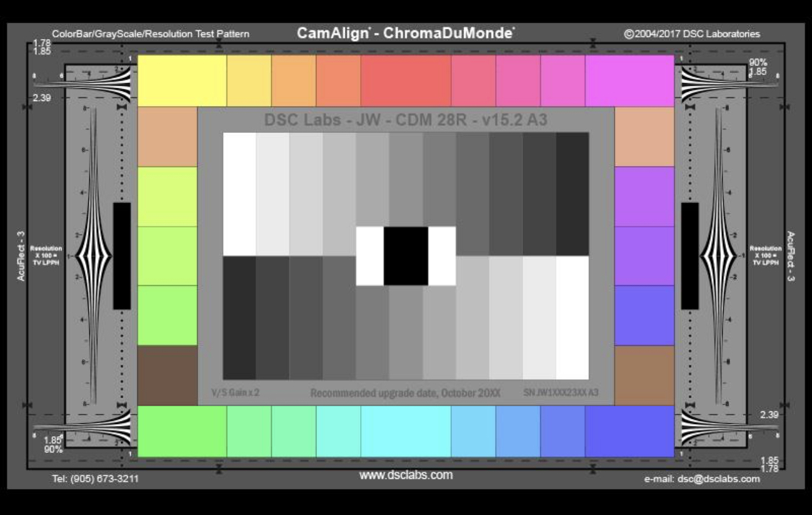Click the e-mail dsc@dsclabs.com address
The width and height of the screenshot is (812, 515).
coord(702,480)
